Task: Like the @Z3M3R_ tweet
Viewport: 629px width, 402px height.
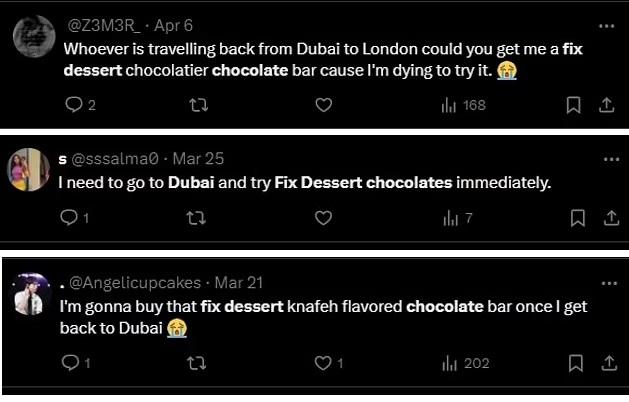Action: [323, 104]
